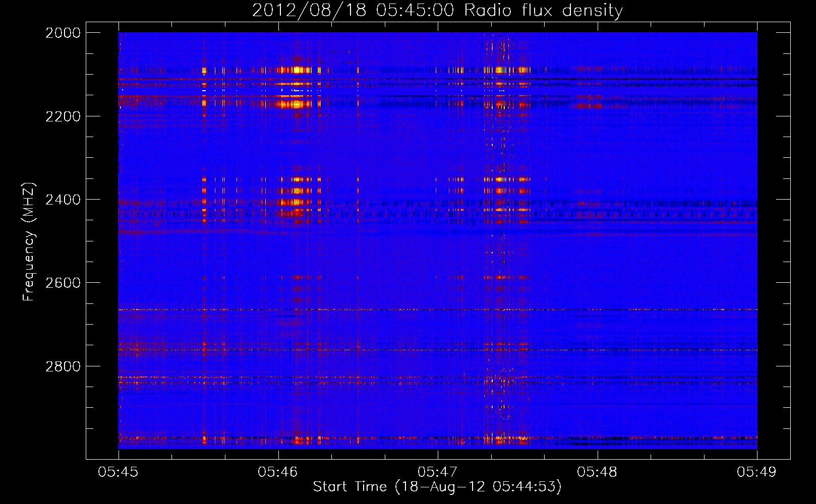Screen dimensions: 816x504
Task: Click the plot title 'Radio flux density'
Action: point(543,10)
